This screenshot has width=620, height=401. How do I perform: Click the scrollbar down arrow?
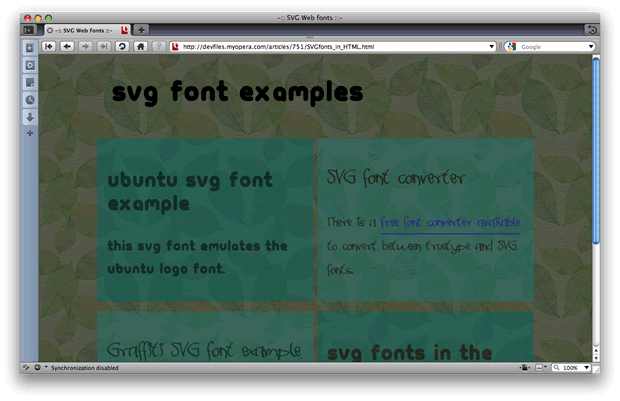pos(596,358)
